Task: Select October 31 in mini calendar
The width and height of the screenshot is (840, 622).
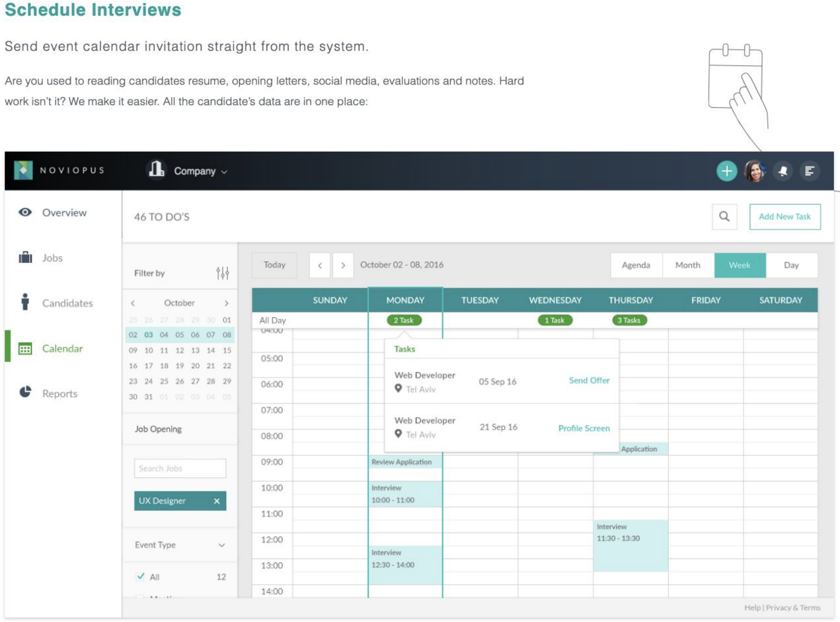Action: 149,397
